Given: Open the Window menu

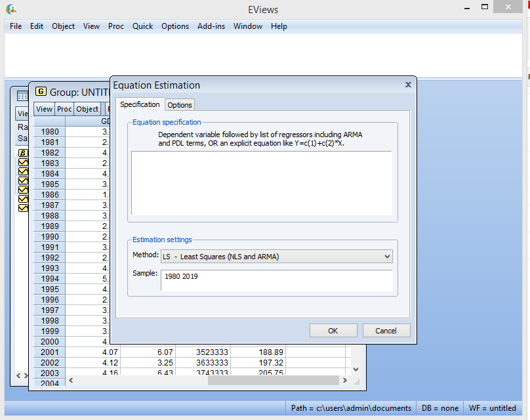Looking at the screenshot, I should (x=248, y=26).
